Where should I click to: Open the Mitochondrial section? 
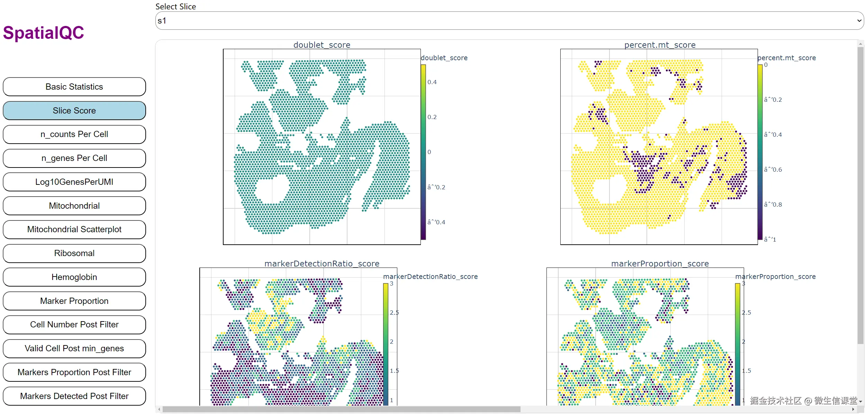74,206
